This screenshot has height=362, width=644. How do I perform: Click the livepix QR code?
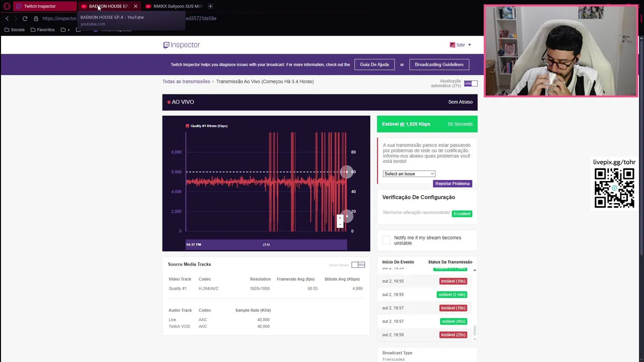click(x=614, y=188)
